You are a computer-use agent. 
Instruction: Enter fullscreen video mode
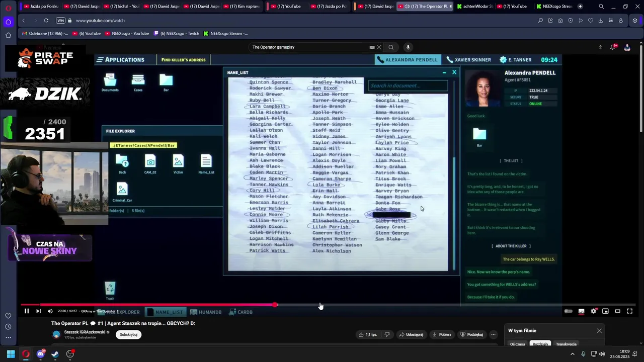[629, 311]
